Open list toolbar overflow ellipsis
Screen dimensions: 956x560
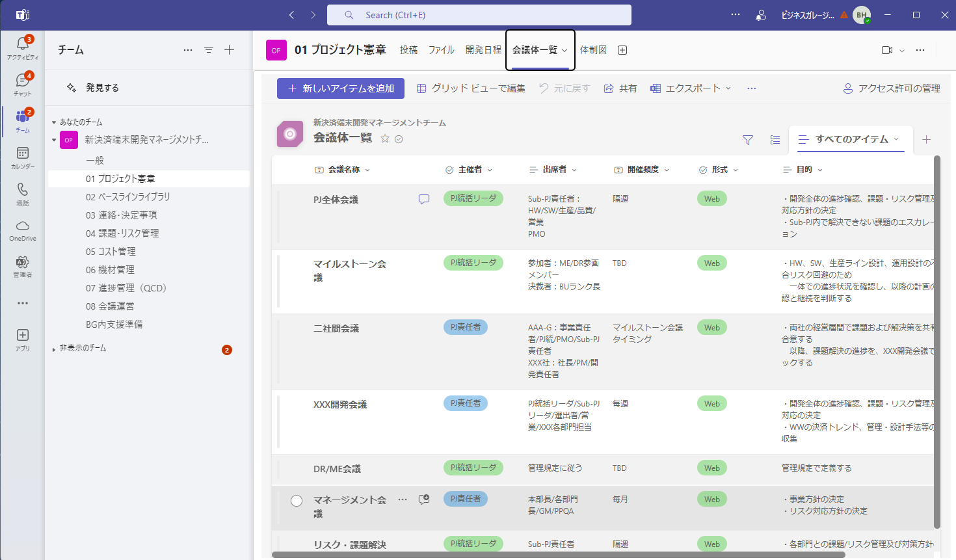(752, 88)
